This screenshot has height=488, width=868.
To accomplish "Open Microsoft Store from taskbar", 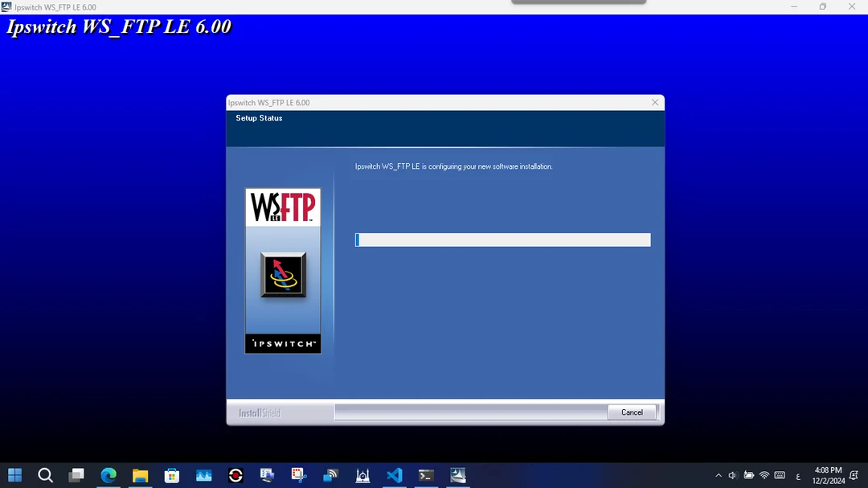I will pyautogui.click(x=172, y=475).
